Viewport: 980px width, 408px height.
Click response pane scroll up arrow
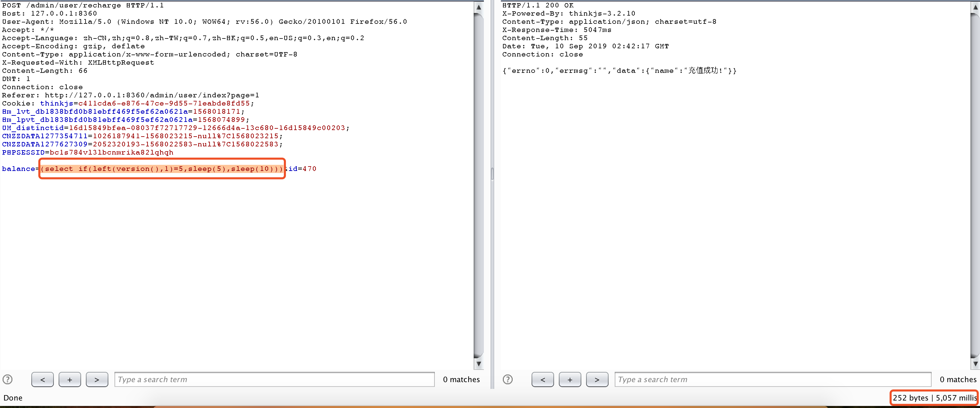point(975,7)
